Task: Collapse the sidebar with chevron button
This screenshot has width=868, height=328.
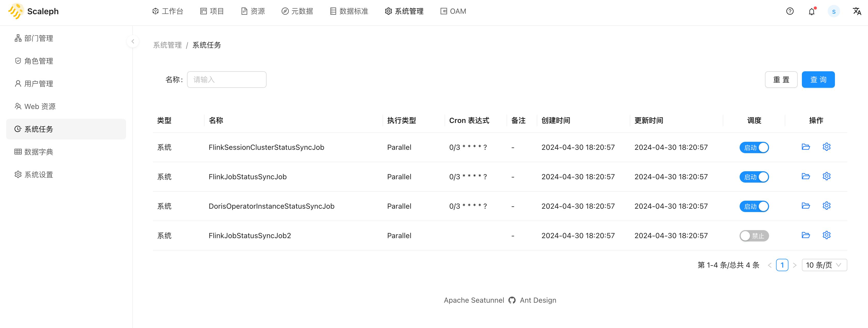Action: 133,41
